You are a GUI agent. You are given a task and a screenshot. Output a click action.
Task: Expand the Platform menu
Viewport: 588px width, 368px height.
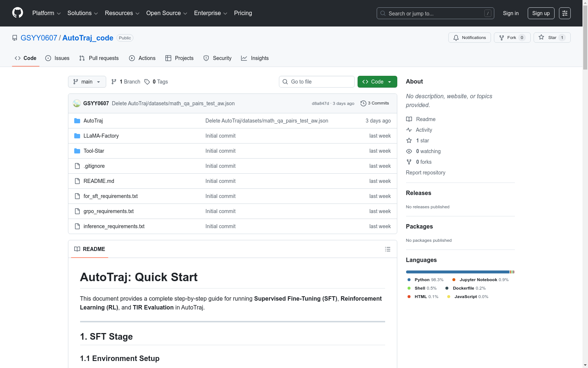pos(46,13)
